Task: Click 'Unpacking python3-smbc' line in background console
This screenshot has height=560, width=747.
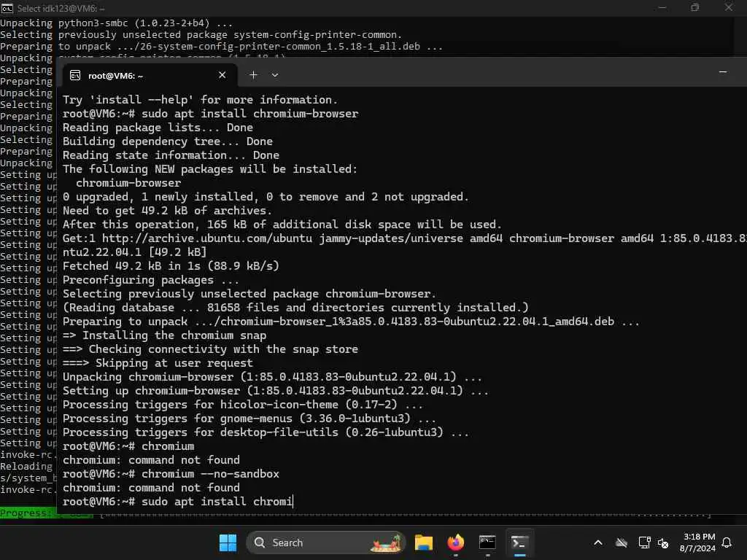Action: point(116,23)
